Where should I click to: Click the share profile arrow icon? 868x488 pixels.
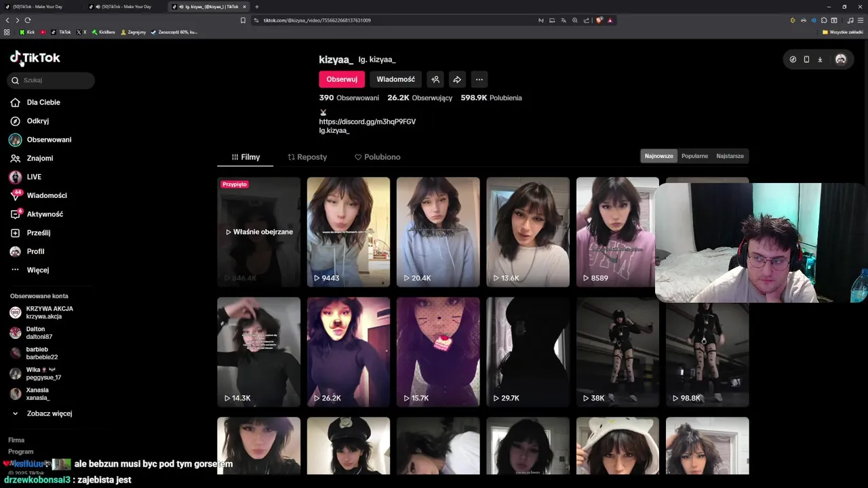(457, 79)
